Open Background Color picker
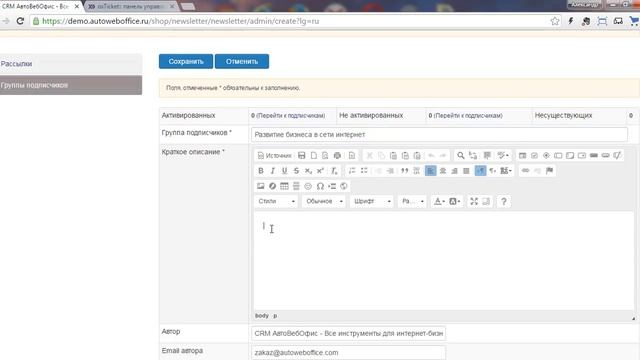Viewport: 640px width, 360px height. pyautogui.click(x=454, y=201)
